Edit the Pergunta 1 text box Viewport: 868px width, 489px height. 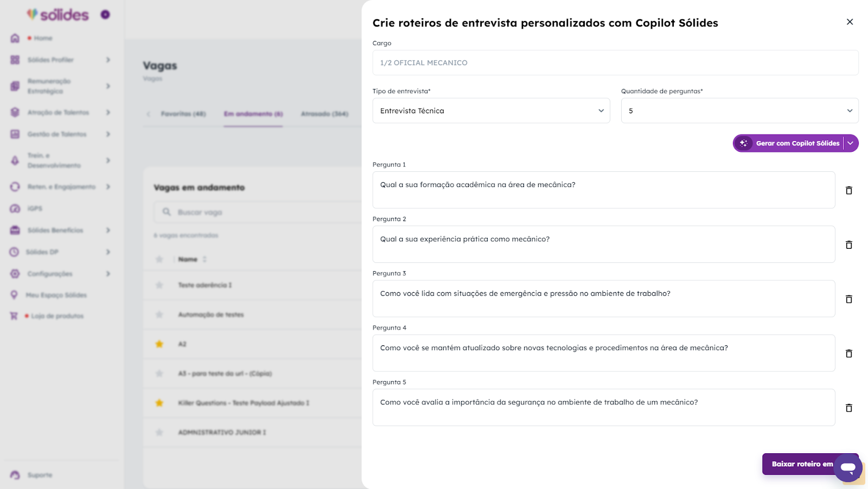click(603, 190)
